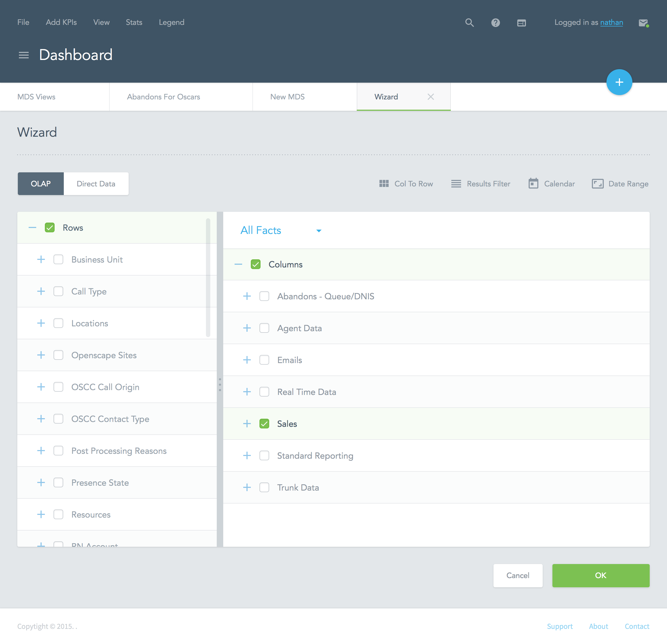Enable the Agent Data checkbox
667x644 pixels.
264,328
